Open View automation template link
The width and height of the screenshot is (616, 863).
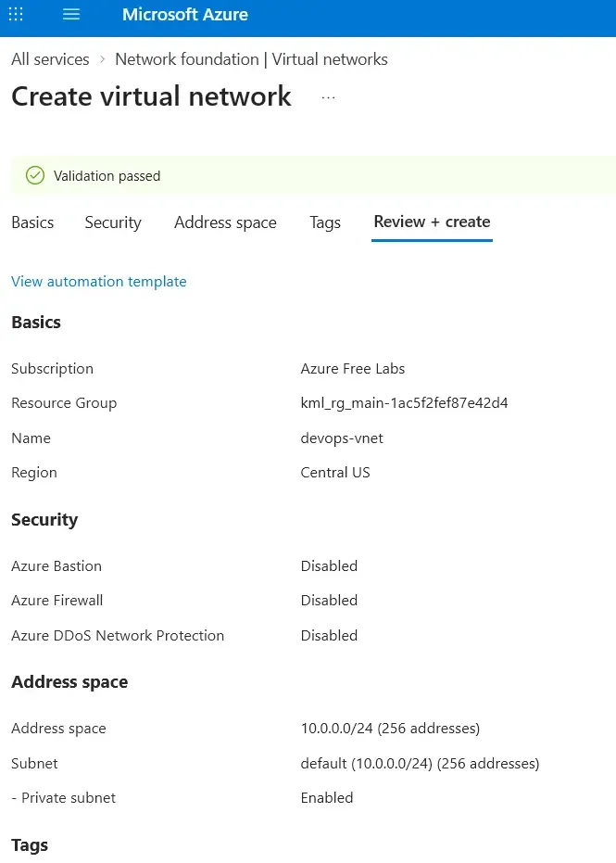[99, 281]
